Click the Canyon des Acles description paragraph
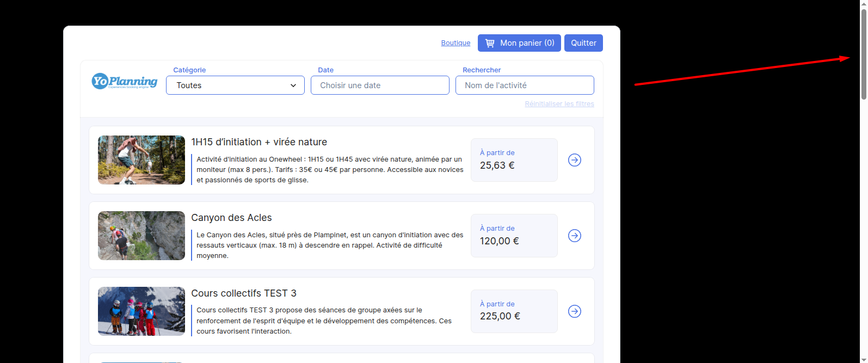The width and height of the screenshot is (868, 363). click(330, 245)
